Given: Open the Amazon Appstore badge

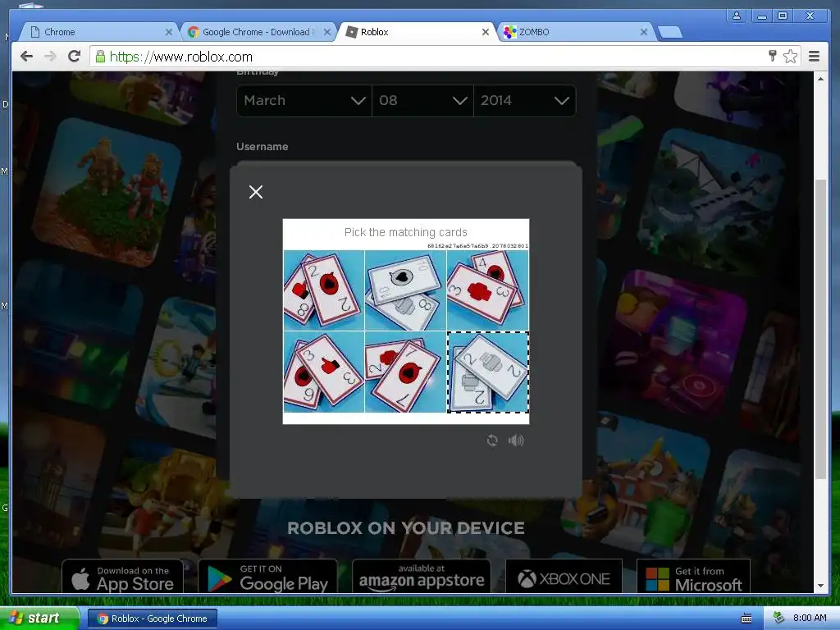Looking at the screenshot, I should [422, 577].
